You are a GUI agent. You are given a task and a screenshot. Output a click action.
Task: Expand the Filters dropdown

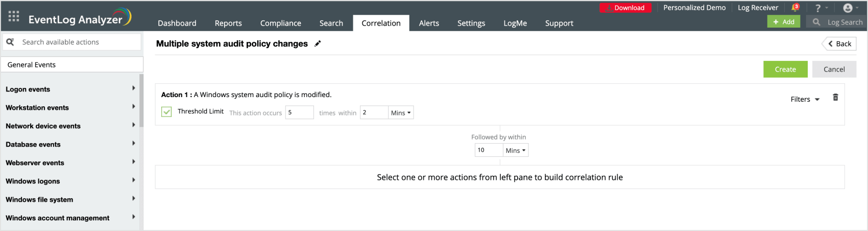click(805, 100)
